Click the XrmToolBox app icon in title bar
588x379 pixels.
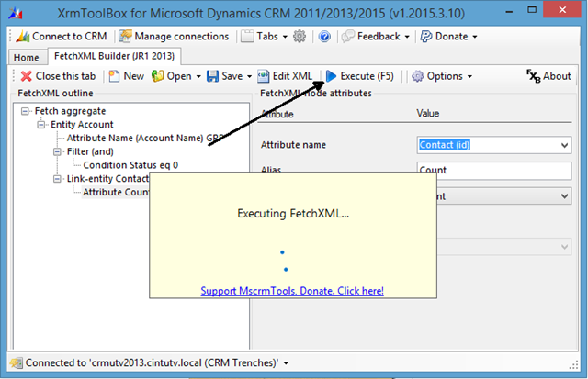(x=16, y=13)
